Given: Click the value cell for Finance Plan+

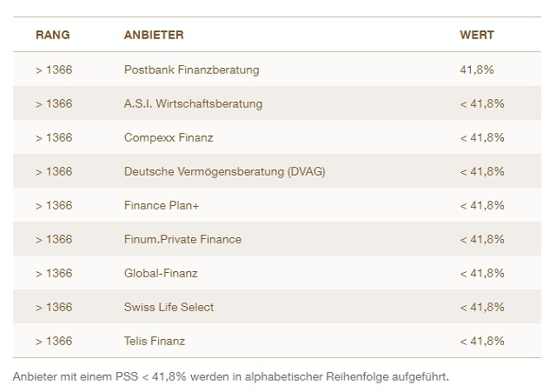Looking at the screenshot, I should tap(481, 205).
